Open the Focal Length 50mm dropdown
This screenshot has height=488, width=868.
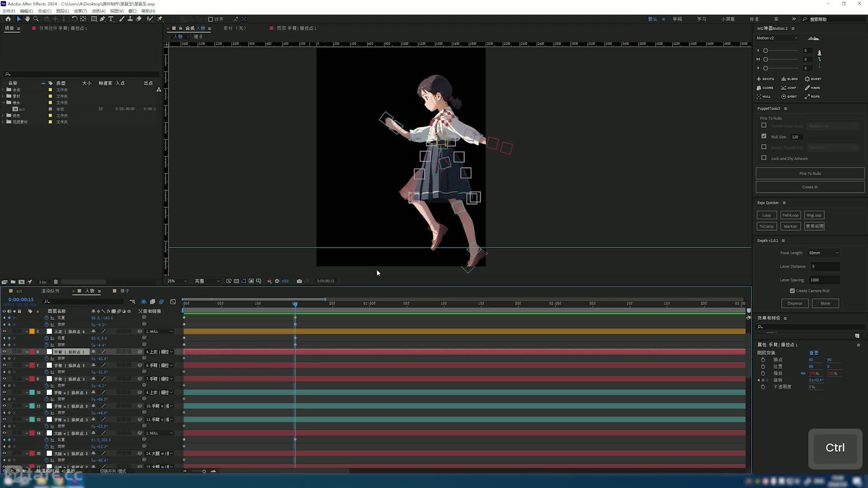[x=824, y=253]
